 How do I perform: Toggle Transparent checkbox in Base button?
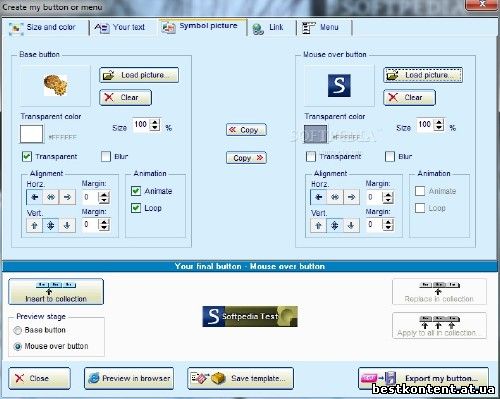click(x=27, y=156)
